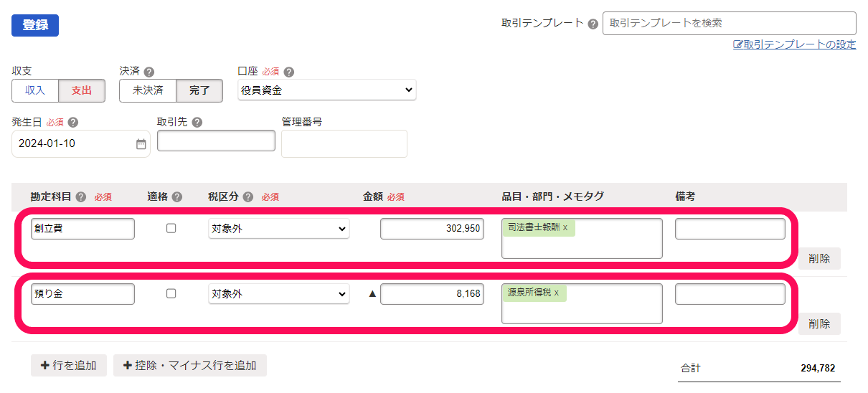Click help icon next to 口座 label
The height and width of the screenshot is (393, 868).
289,72
